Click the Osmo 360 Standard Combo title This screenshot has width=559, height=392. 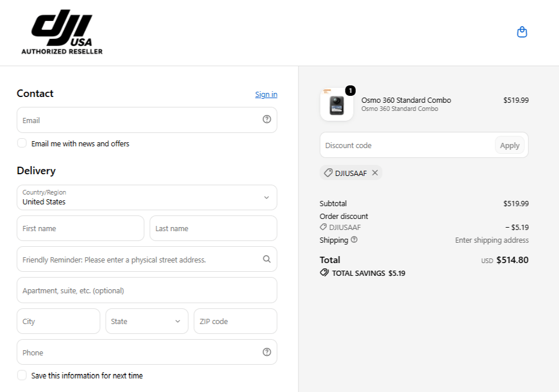[406, 100]
